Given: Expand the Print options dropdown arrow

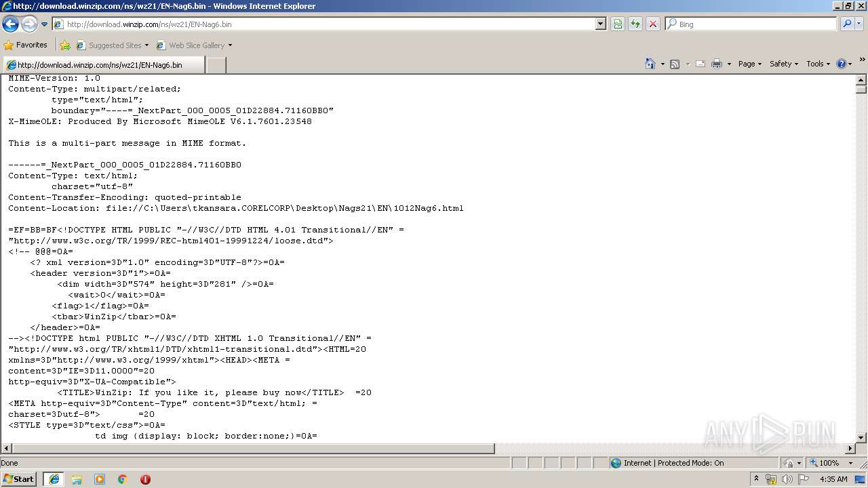Looking at the screenshot, I should (x=729, y=64).
